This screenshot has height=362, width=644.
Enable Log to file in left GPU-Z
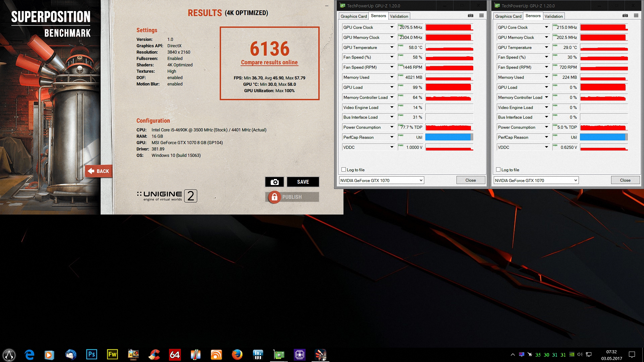344,170
